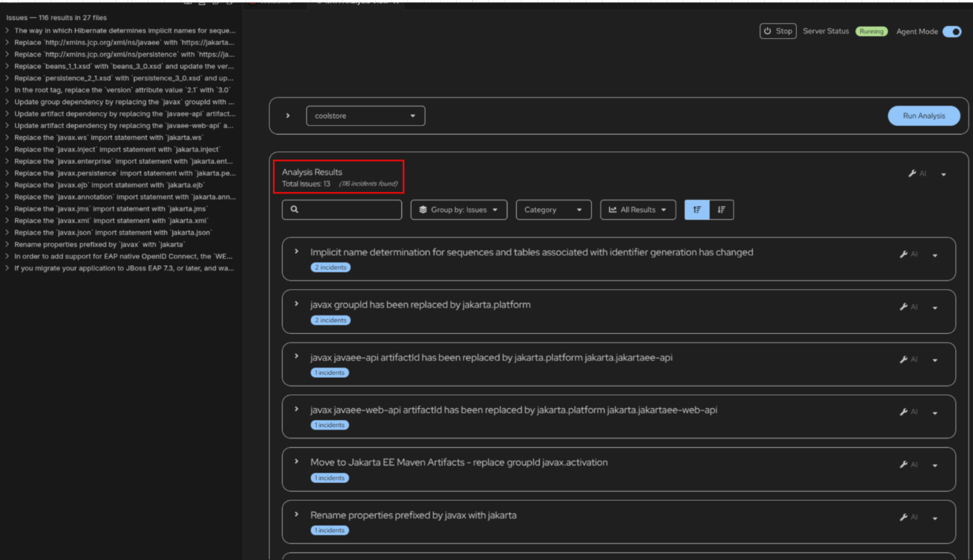
Task: Toggle the Agent Mode switch
Action: (952, 31)
